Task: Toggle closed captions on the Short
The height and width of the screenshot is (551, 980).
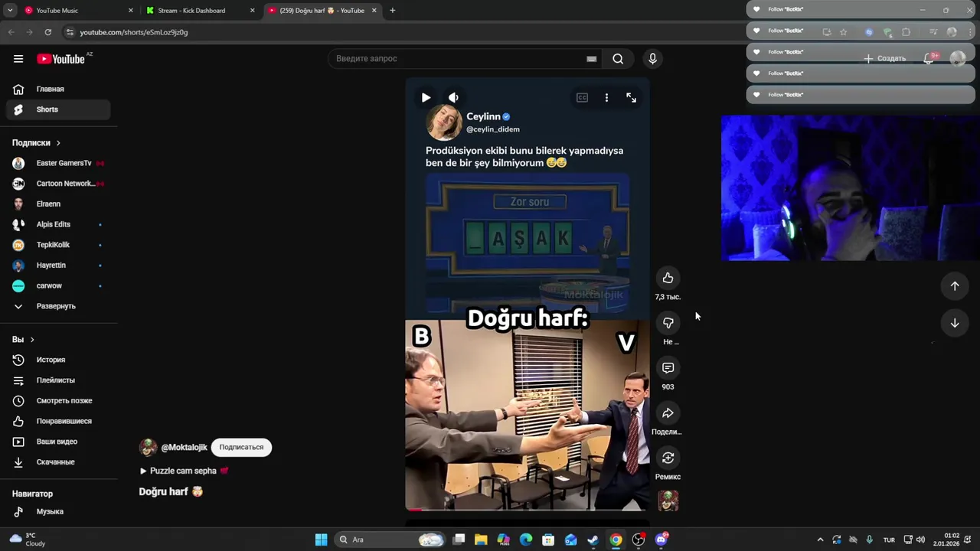Action: (582, 97)
